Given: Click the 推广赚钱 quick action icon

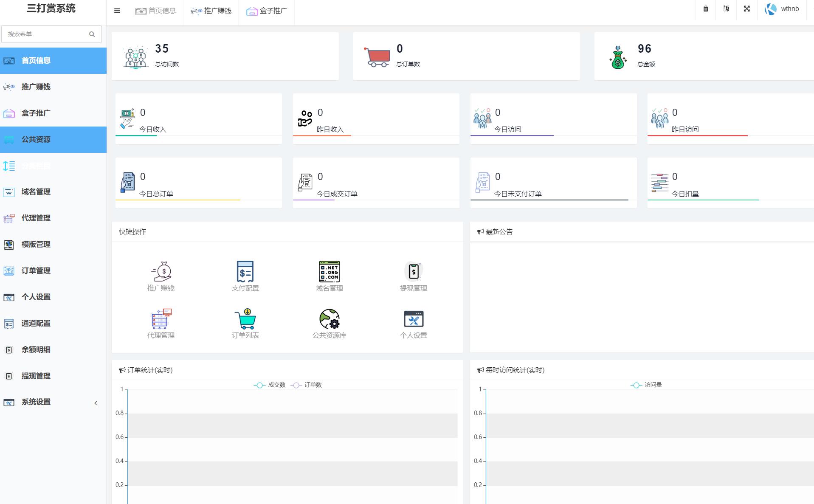Looking at the screenshot, I should click(x=161, y=272).
